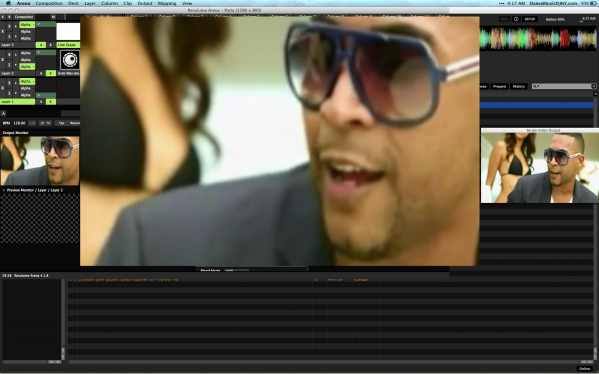599x374 pixels.
Task: Move Layer 3 down with arrow icon
Action: point(16,36)
